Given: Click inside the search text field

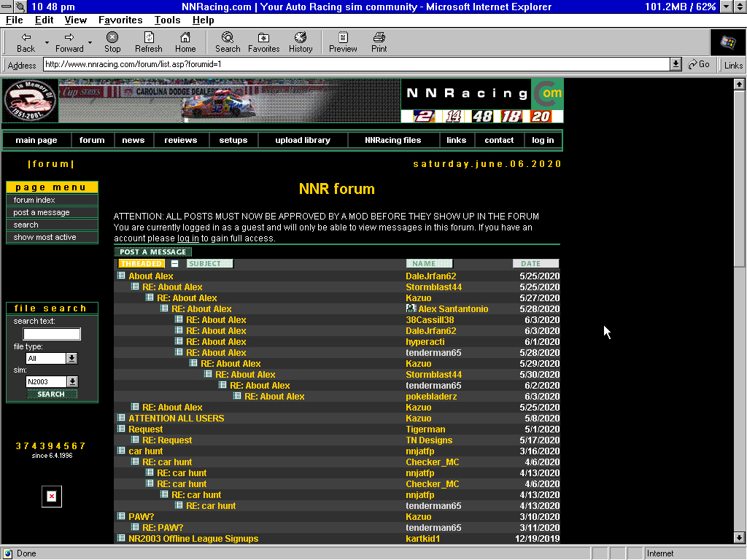Looking at the screenshot, I should (x=52, y=334).
